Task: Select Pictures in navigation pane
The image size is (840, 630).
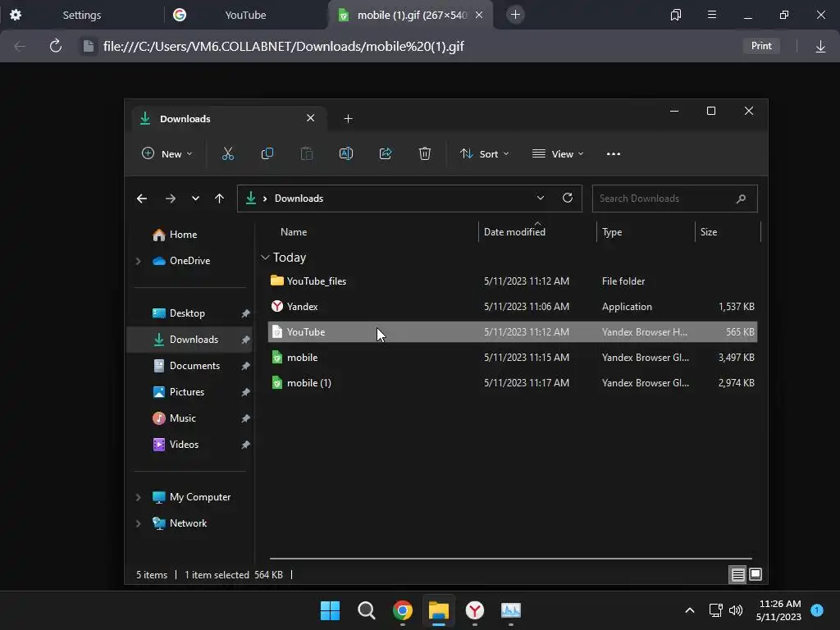Action: [186, 392]
